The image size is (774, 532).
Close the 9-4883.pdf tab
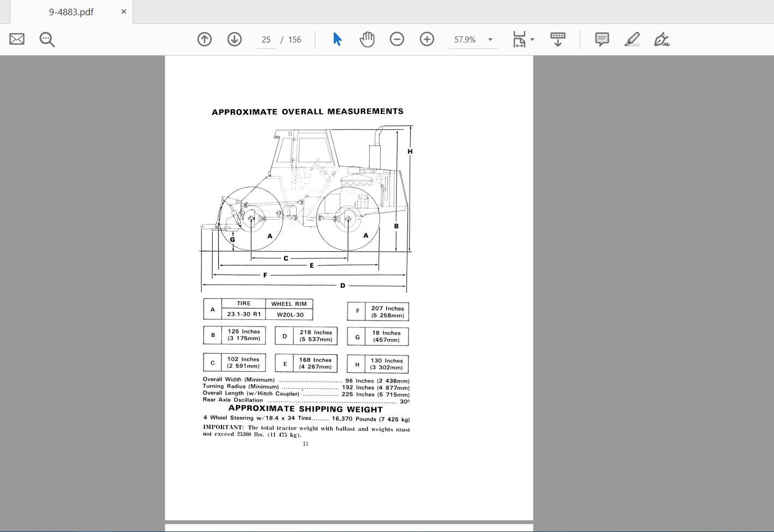pos(123,11)
